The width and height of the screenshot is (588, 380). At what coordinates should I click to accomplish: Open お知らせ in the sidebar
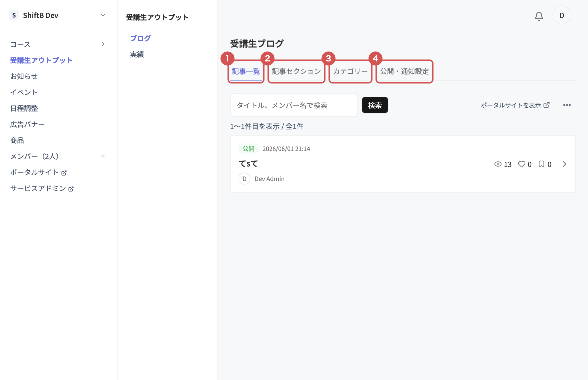pos(24,76)
